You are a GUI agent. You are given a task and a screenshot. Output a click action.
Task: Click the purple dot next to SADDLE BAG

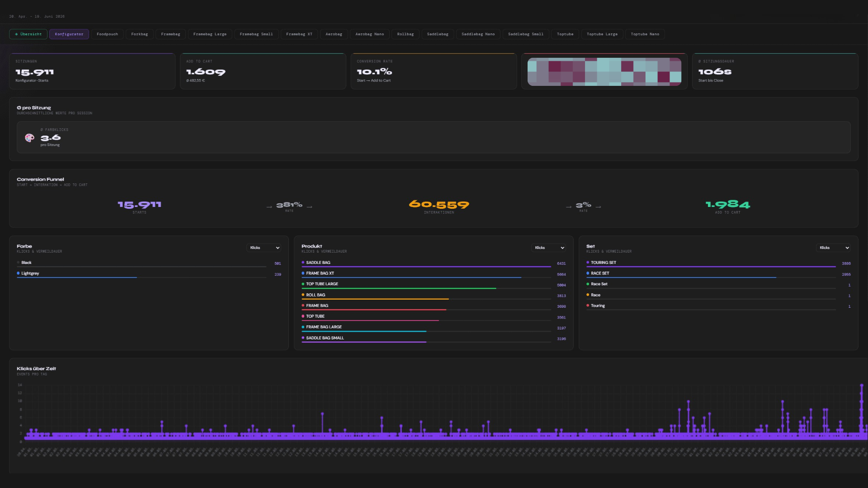pyautogui.click(x=303, y=263)
